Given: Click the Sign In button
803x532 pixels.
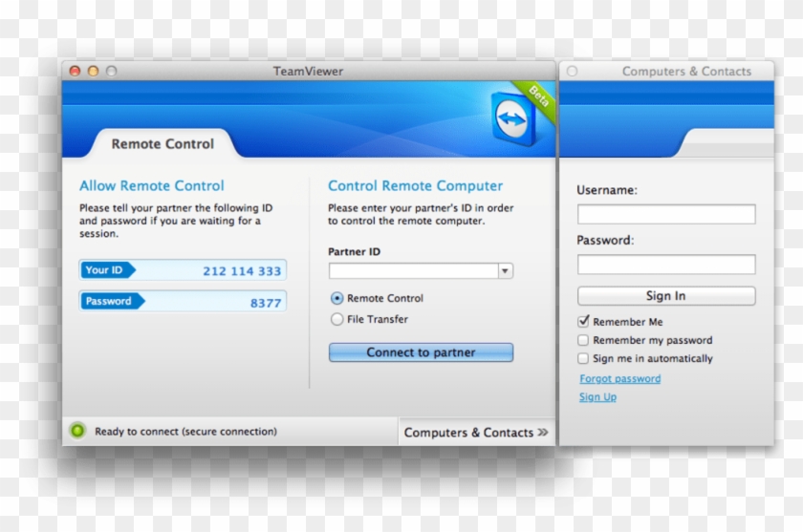Looking at the screenshot, I should [x=665, y=296].
